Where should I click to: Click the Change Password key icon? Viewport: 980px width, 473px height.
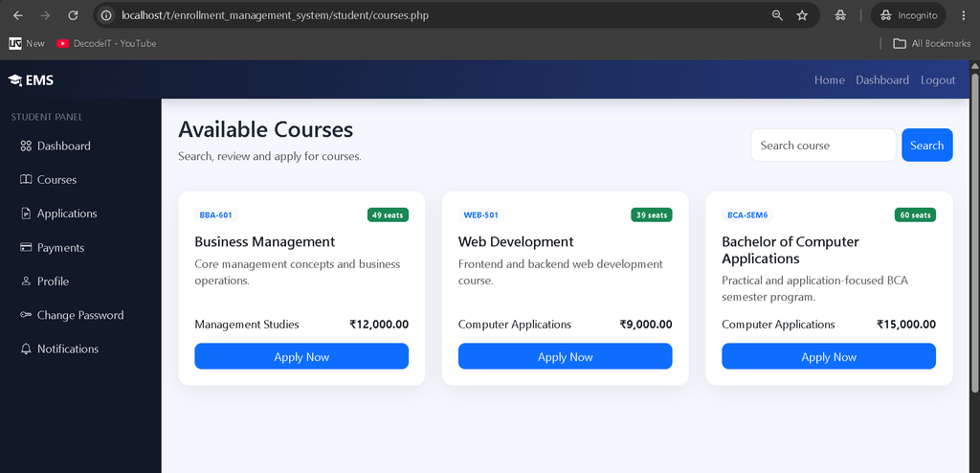[x=26, y=315]
